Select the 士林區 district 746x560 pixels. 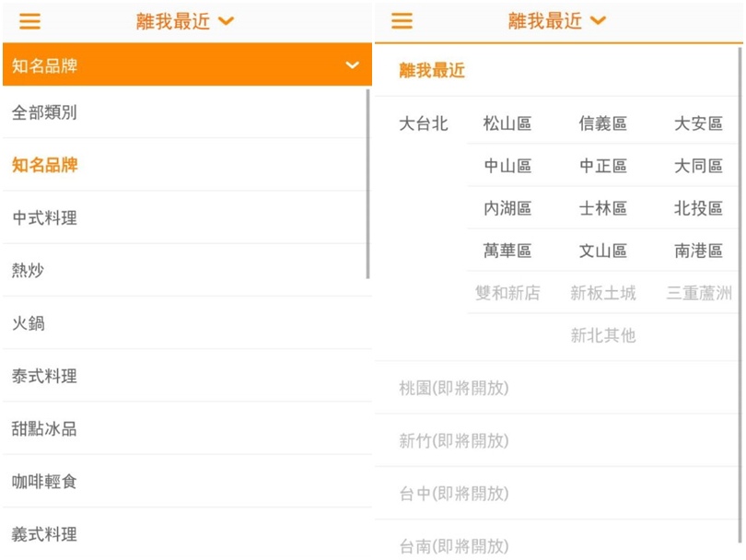coord(602,208)
